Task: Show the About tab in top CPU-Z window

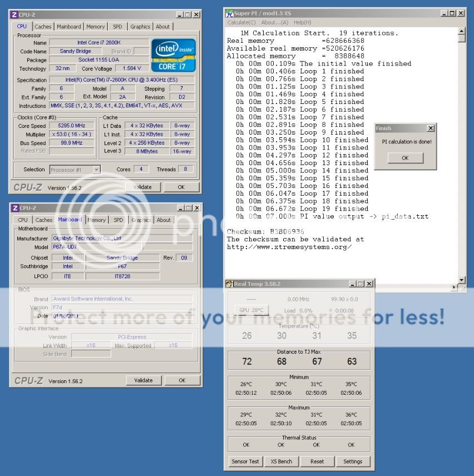Action: click(163, 27)
